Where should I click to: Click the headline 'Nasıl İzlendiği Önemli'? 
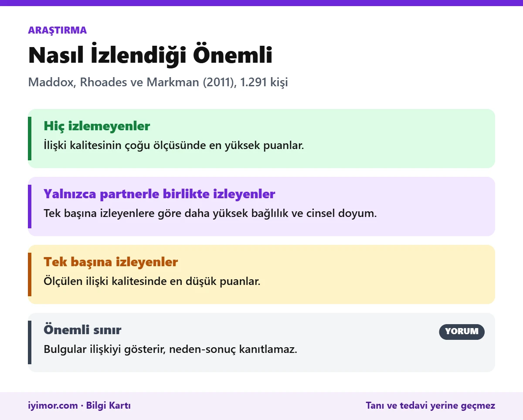[150, 55]
